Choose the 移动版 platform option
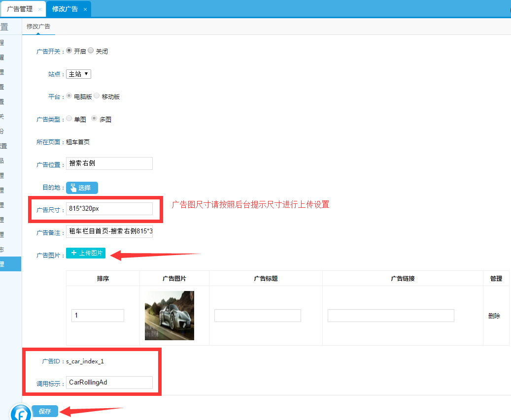The width and height of the screenshot is (511, 420). click(97, 96)
